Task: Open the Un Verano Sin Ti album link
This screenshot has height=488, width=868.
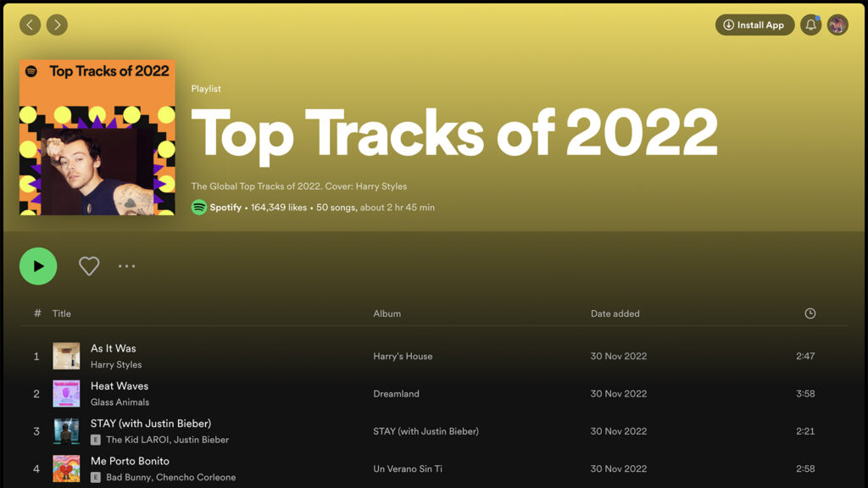Action: point(408,469)
